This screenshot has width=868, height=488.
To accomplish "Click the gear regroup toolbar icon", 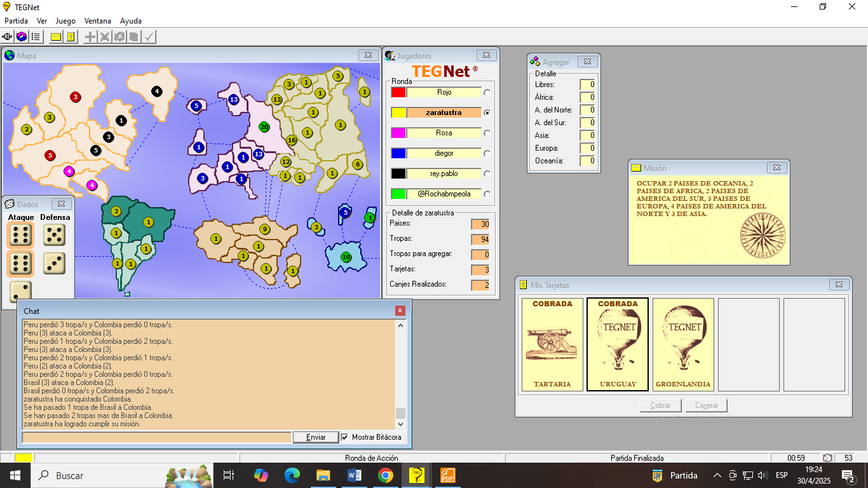I will coord(119,37).
